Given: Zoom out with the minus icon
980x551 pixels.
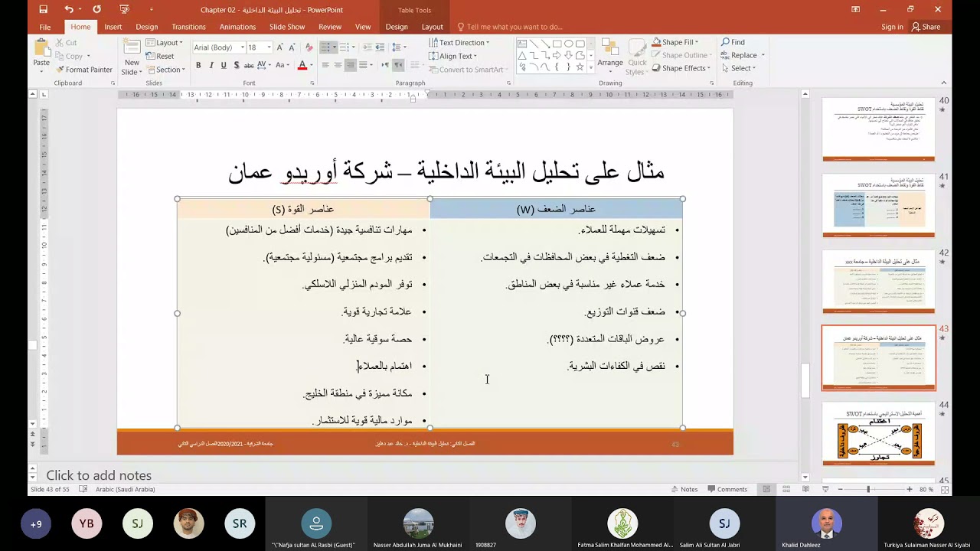Looking at the screenshot, I should tap(841, 489).
